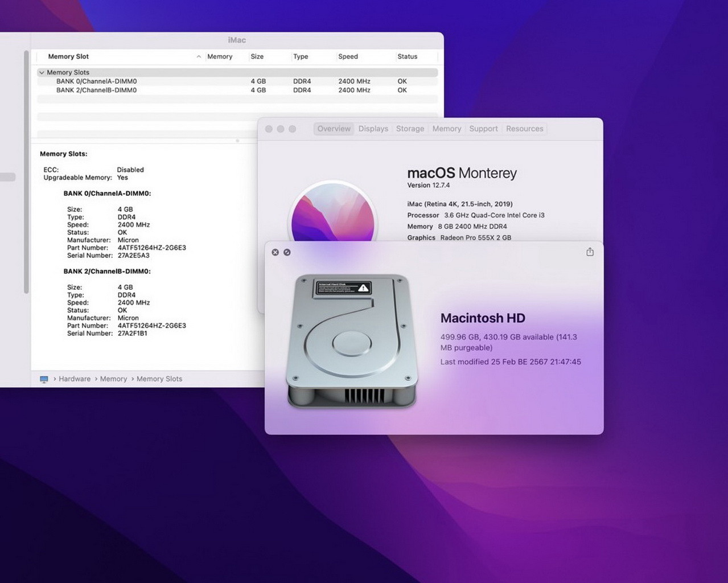Switch to the Displays tab
This screenshot has width=728, height=583.
point(373,129)
